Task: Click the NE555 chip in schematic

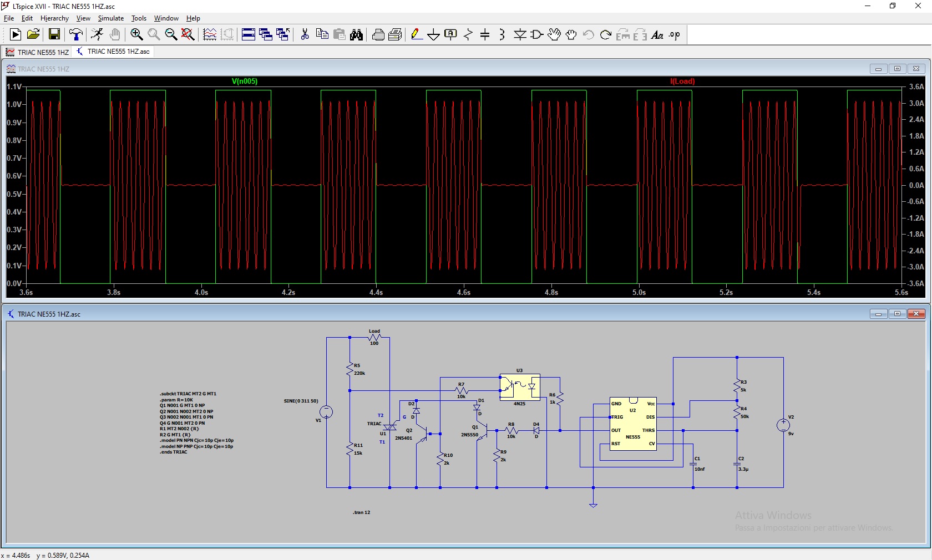Action: 633,424
